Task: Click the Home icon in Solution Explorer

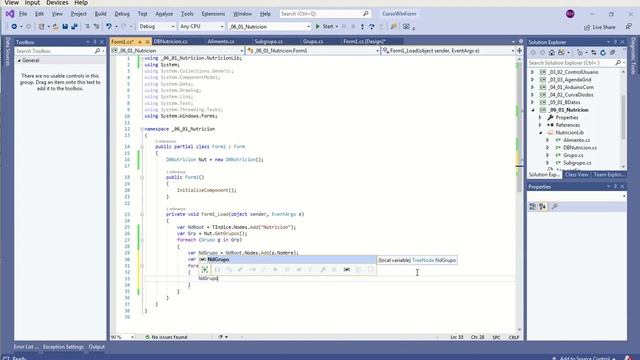Action: point(551,53)
